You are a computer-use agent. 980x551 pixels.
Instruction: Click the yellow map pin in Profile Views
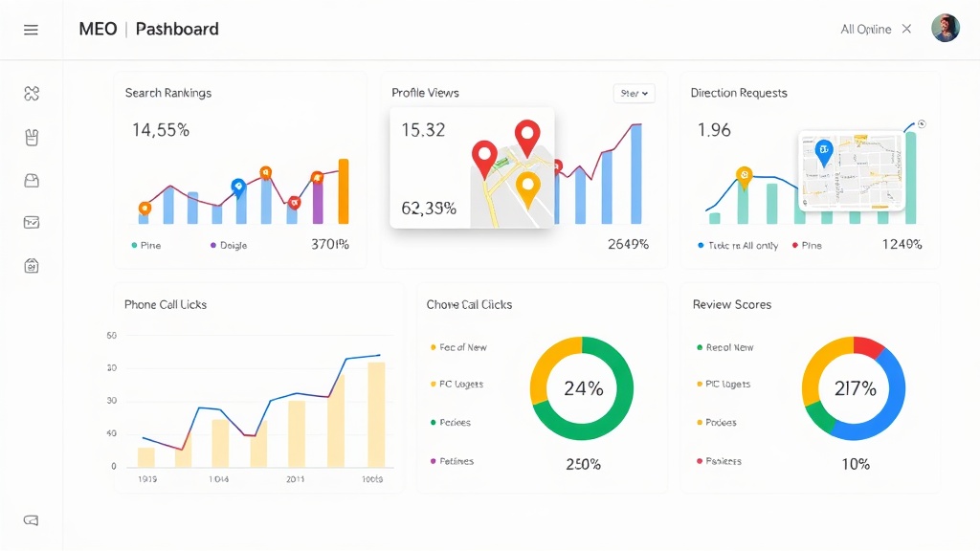click(527, 188)
